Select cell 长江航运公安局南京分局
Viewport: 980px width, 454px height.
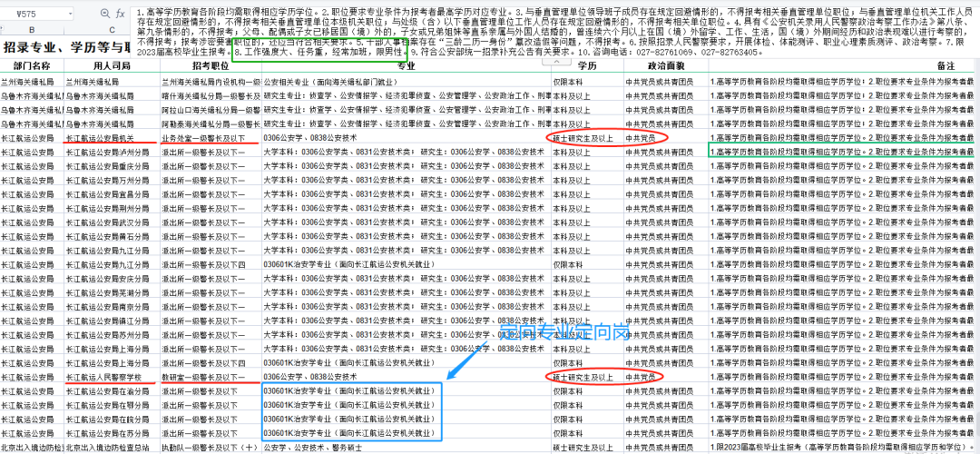pos(112,306)
